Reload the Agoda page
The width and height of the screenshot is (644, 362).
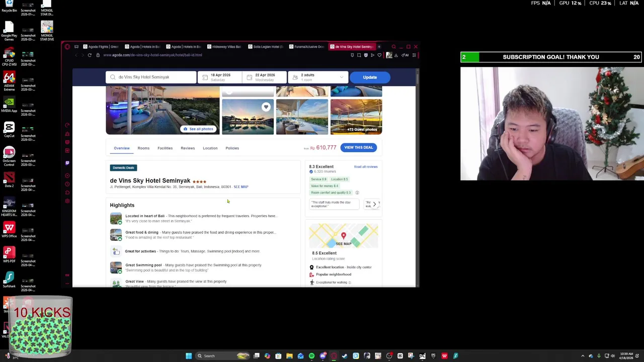[90, 55]
